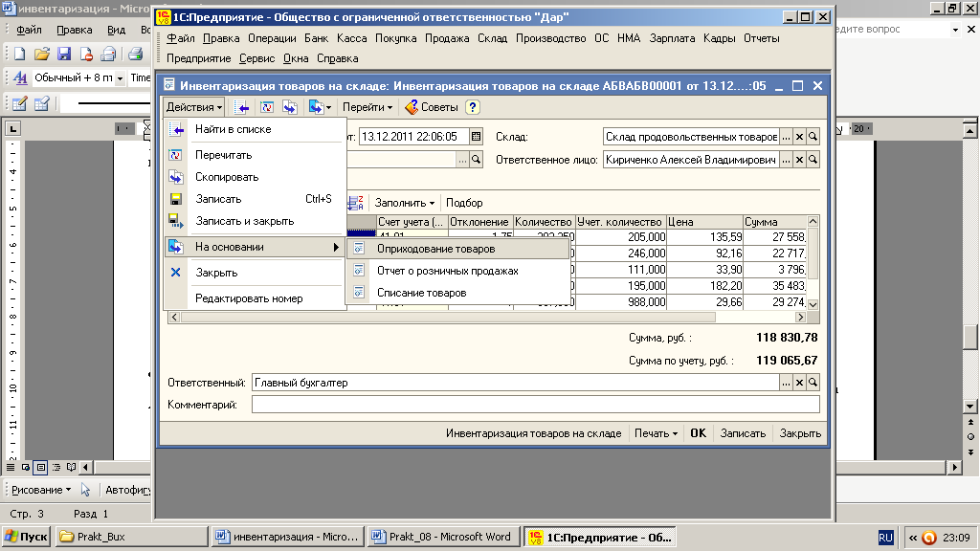Click table vertical scrollbar down arrow
This screenshot has height=551, width=980.
pyautogui.click(x=813, y=304)
